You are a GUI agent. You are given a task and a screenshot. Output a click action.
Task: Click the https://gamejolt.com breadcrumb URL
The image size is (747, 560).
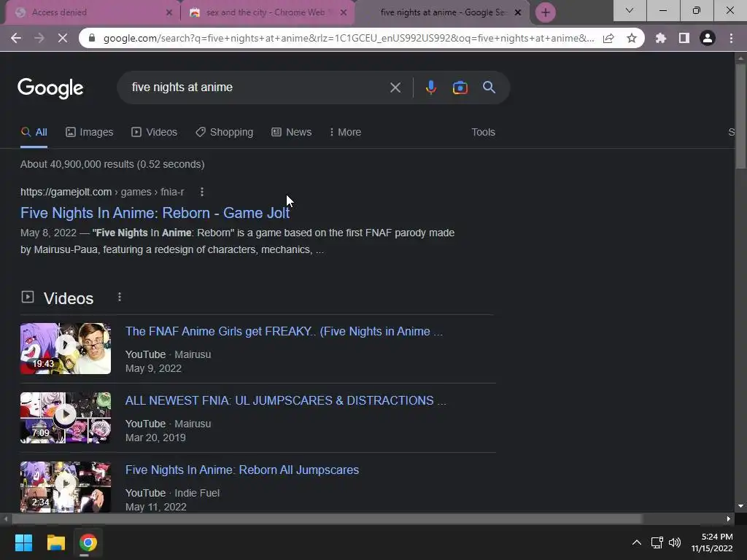(66, 192)
